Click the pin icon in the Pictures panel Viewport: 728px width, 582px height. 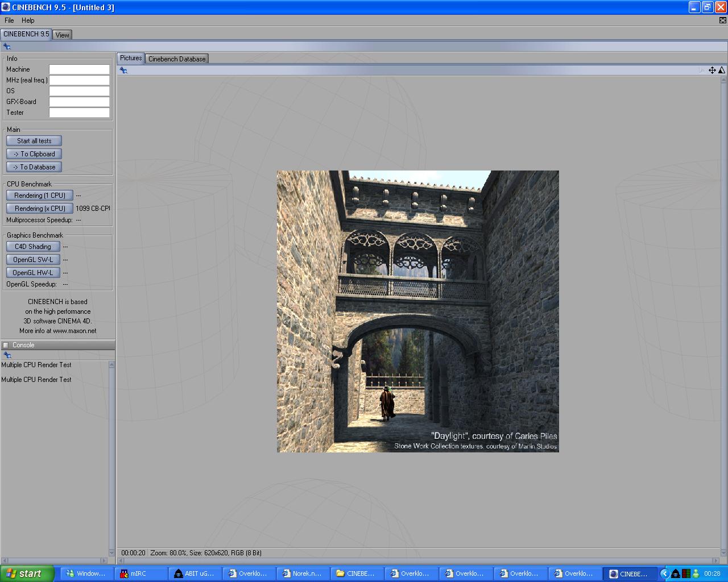123,70
